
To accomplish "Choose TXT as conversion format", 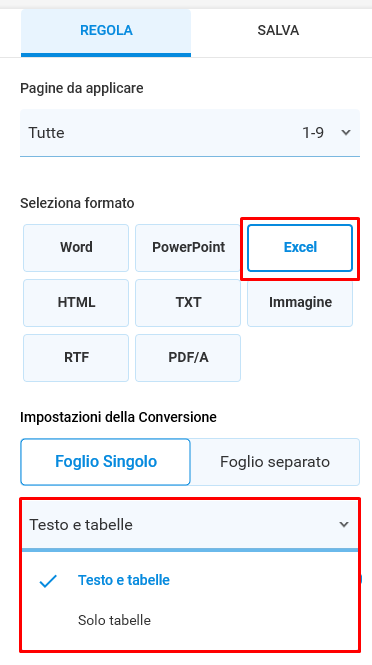I will click(x=188, y=303).
